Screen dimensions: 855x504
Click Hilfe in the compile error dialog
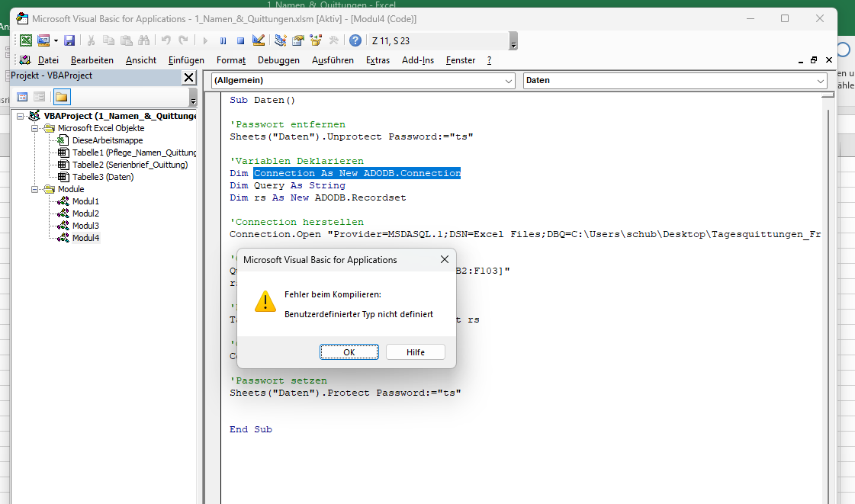coord(416,352)
